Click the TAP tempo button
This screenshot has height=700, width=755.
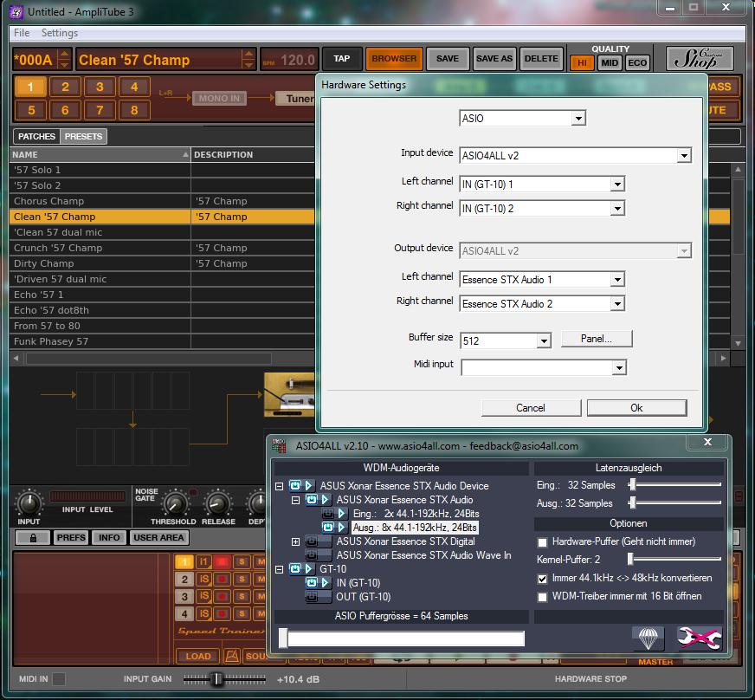point(342,59)
